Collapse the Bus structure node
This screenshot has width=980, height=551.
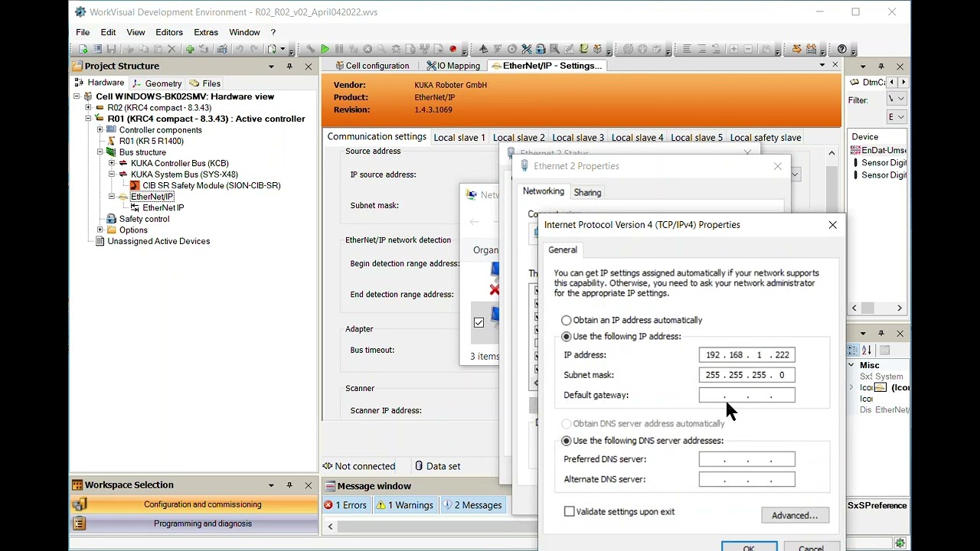click(x=100, y=152)
